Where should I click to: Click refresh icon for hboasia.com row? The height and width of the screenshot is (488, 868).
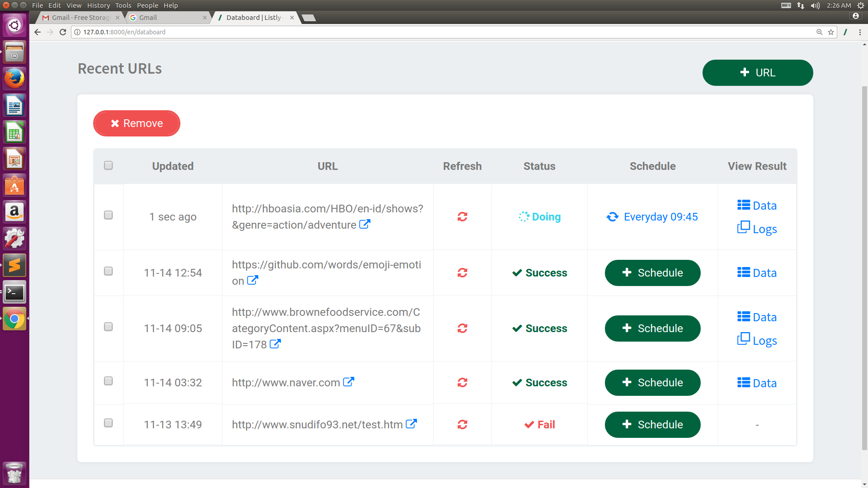point(462,217)
